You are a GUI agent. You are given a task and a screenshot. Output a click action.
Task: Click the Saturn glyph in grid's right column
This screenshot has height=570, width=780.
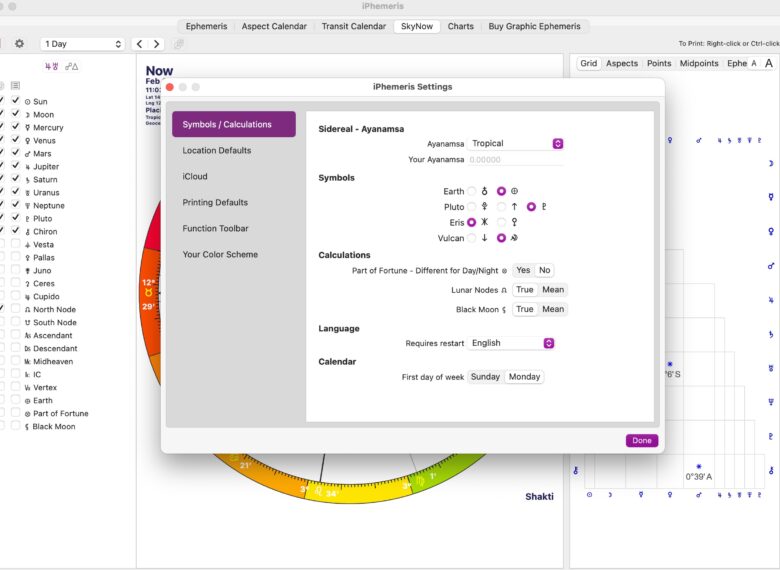tap(771, 334)
